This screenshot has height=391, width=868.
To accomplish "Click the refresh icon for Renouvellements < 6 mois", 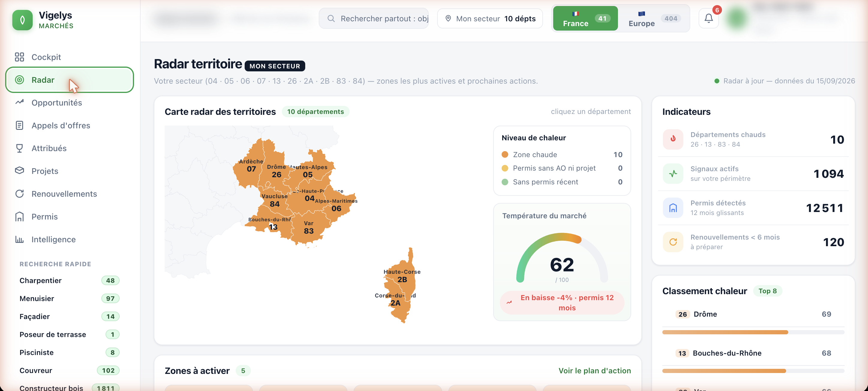I will coord(673,242).
